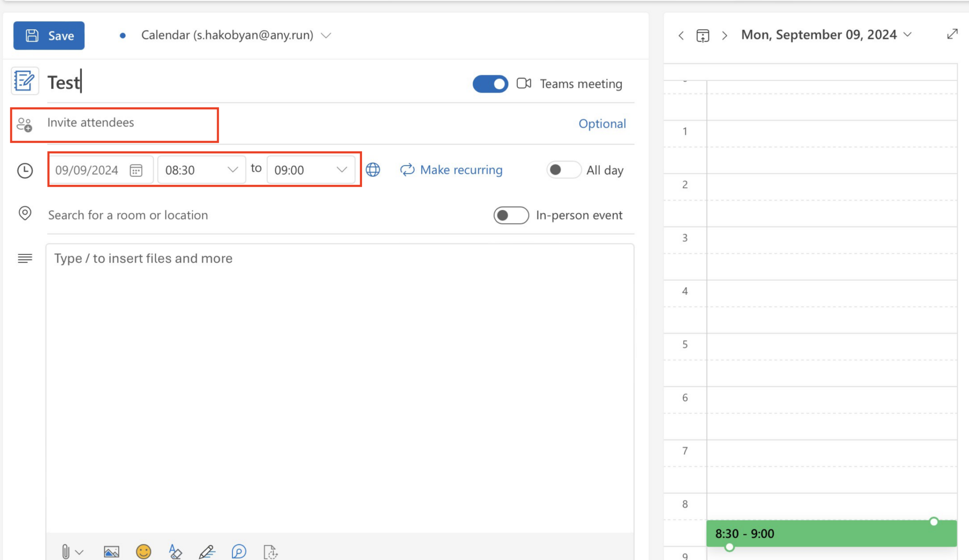This screenshot has width=969, height=560.
Task: Click the blue calendar color dot
Action: (123, 35)
